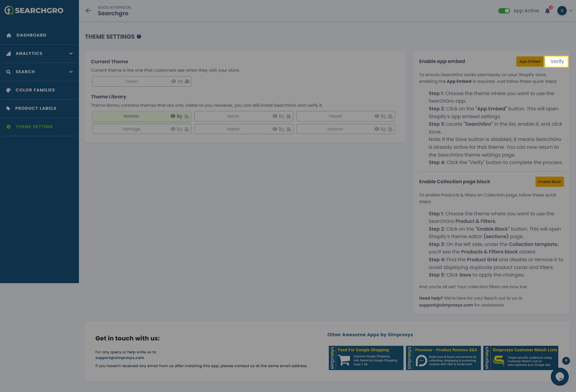This screenshot has height=392, width=576.
Task: Click the Theme Settings help question icon
Action: [139, 37]
